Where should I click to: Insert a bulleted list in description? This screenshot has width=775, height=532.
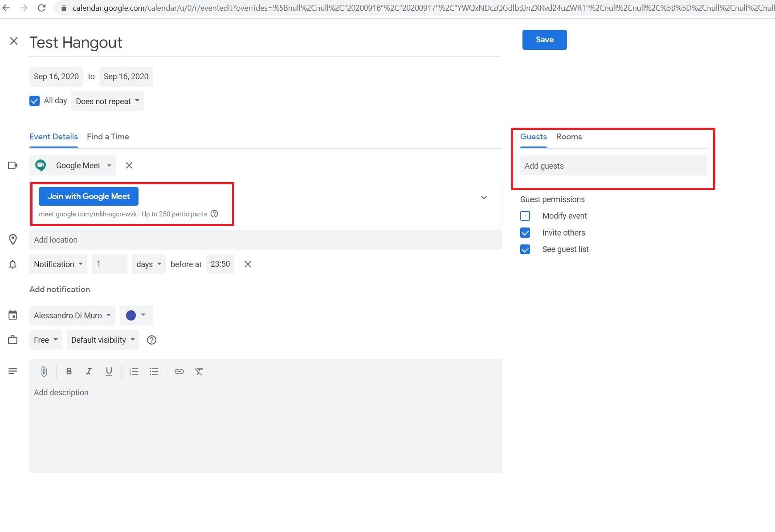pyautogui.click(x=154, y=371)
